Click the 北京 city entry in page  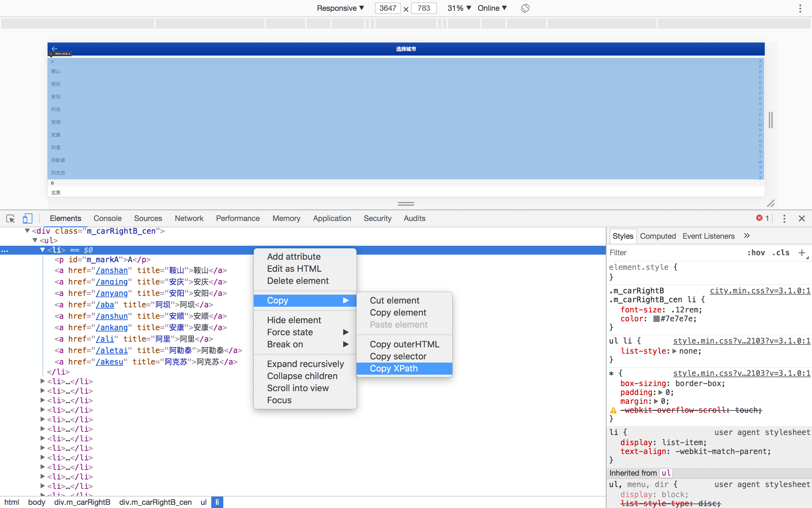56,192
